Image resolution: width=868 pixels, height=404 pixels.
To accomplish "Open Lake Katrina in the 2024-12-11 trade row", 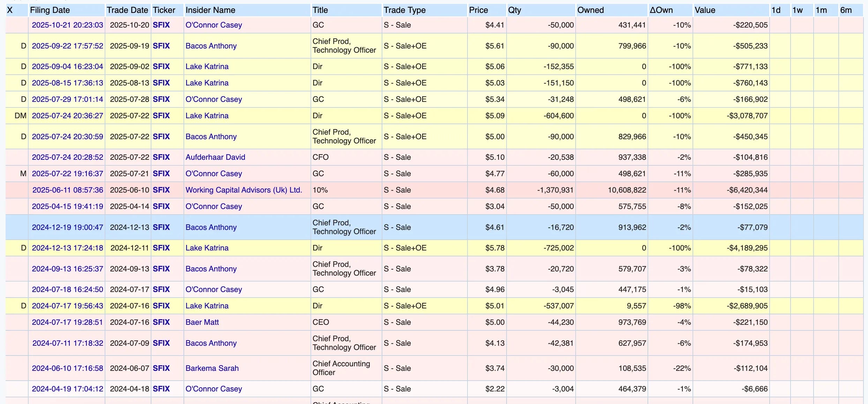I will (x=207, y=248).
